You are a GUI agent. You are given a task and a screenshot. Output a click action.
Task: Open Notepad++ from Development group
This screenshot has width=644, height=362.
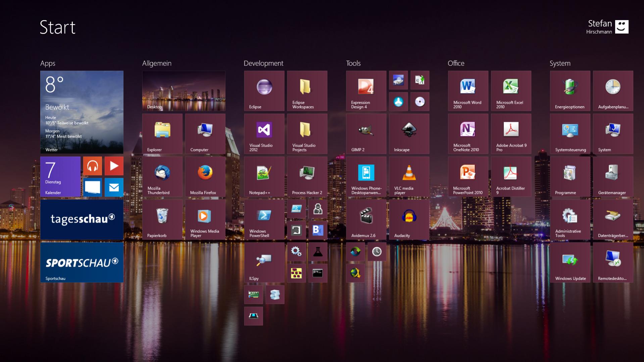(264, 176)
